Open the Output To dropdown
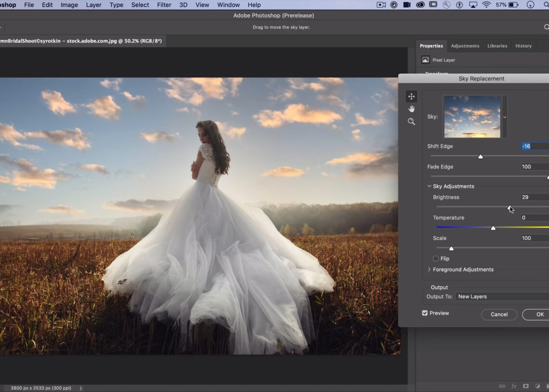This screenshot has height=392, width=549. (x=501, y=297)
